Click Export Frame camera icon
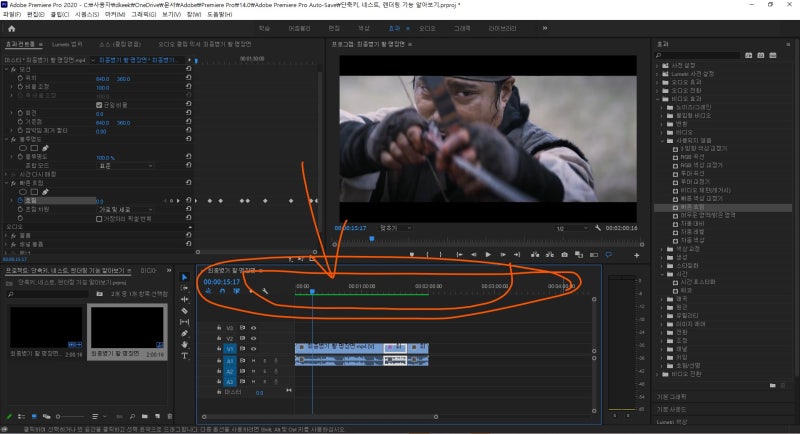The width and height of the screenshot is (800, 434). [564, 254]
